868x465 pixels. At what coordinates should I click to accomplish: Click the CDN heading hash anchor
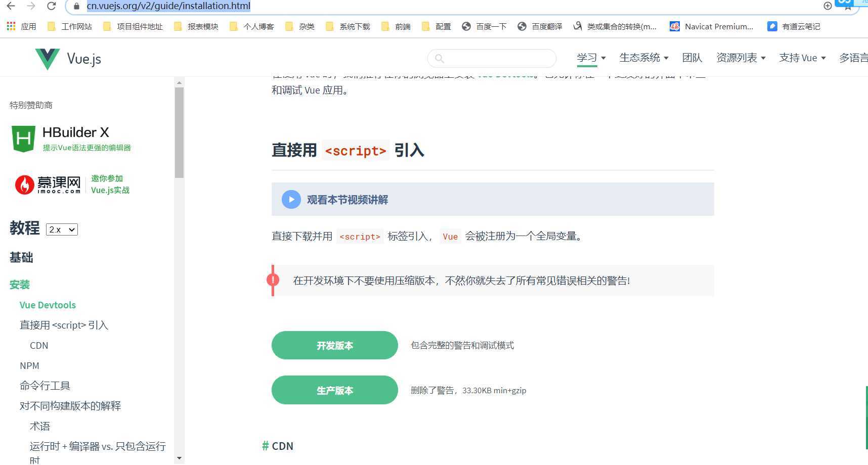[x=265, y=446]
